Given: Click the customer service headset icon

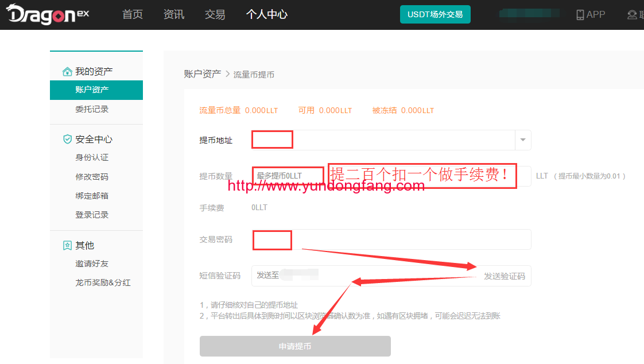Looking at the screenshot, I should pyautogui.click(x=632, y=15).
